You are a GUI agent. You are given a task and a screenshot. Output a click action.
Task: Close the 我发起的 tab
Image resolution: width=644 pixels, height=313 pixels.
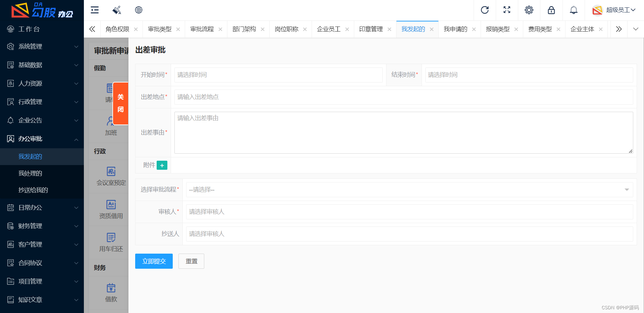click(432, 29)
